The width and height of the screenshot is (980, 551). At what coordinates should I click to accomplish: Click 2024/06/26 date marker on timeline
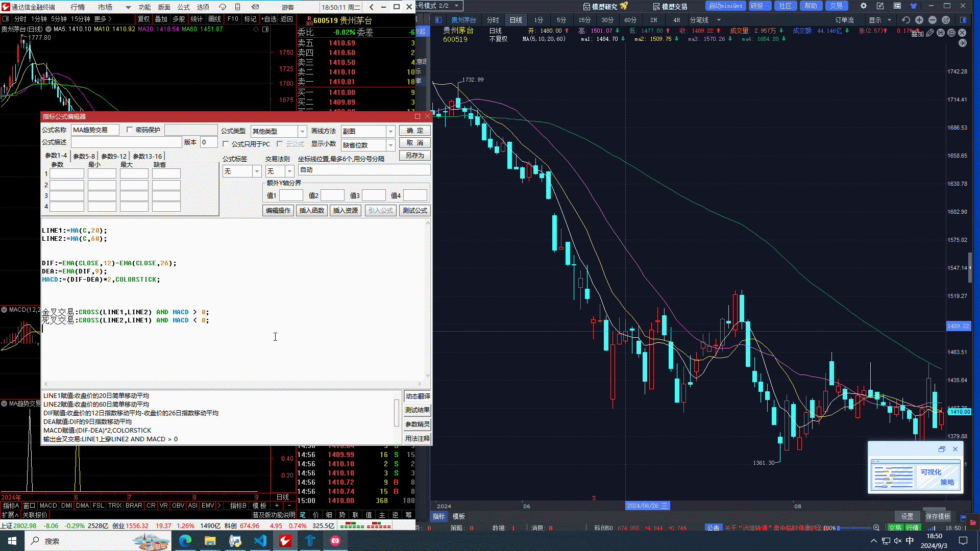click(x=648, y=506)
